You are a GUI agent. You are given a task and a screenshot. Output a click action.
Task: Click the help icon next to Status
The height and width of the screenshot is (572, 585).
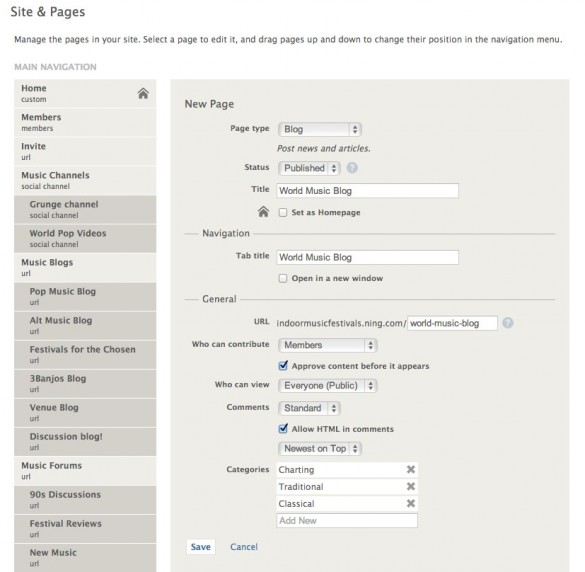352,168
